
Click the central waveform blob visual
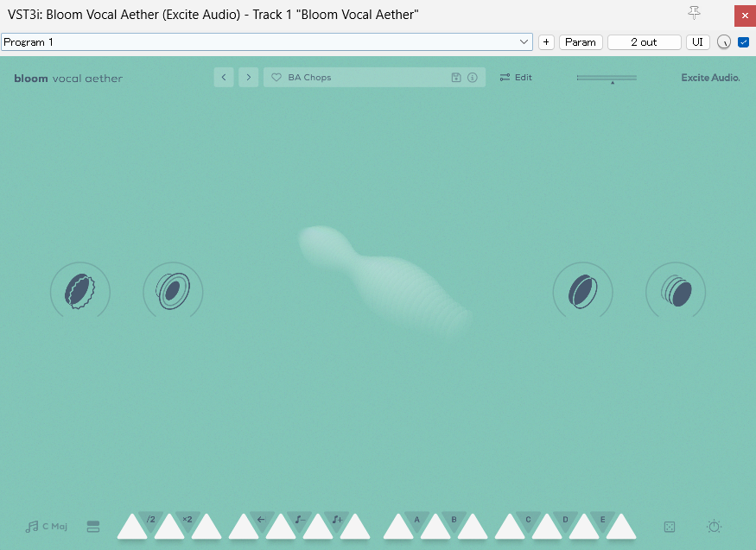pos(384,281)
